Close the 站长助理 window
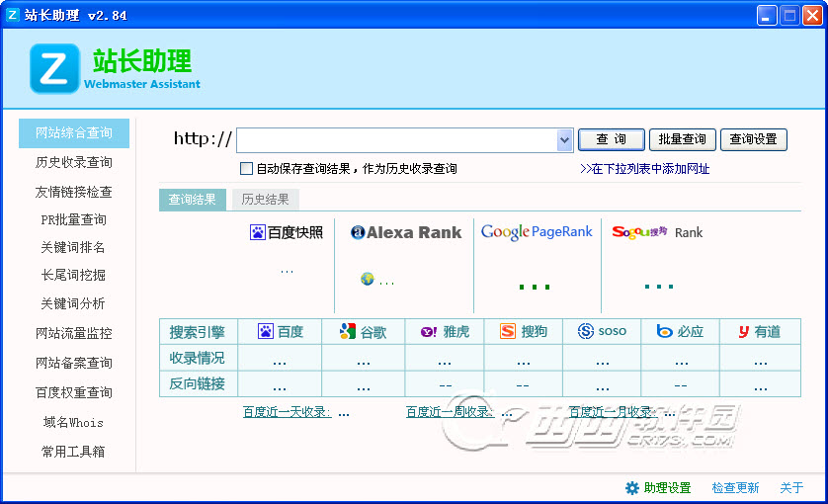This screenshot has height=504, width=828. tap(812, 16)
